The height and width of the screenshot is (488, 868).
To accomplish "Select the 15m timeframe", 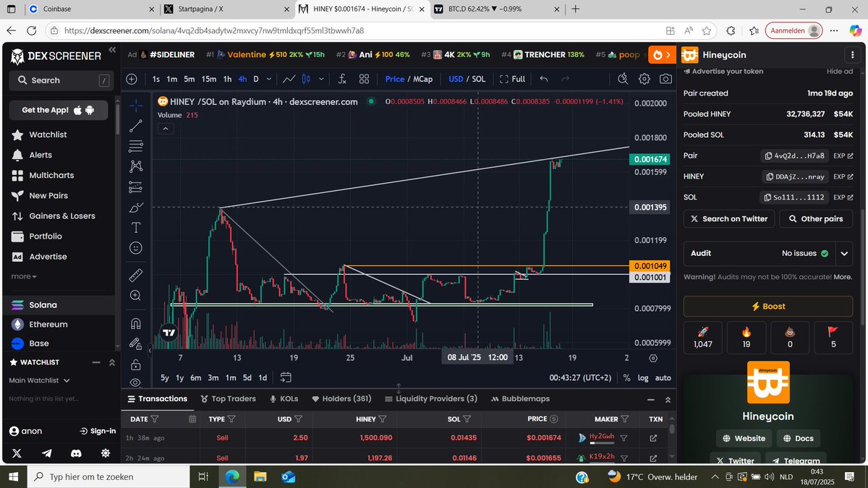I will pos(208,79).
